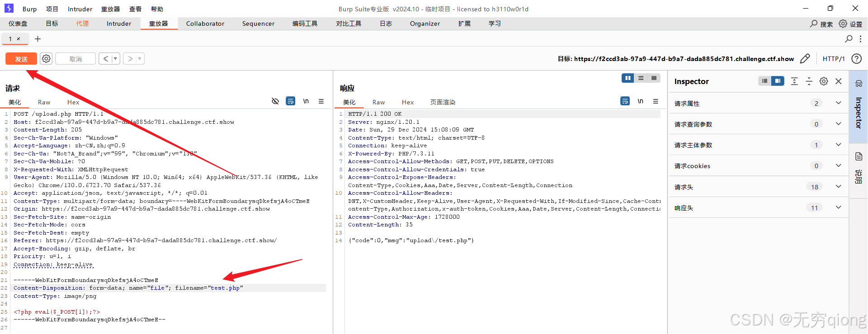Select side-by-side request/response layout
The width and height of the screenshot is (868, 334).
pos(628,78)
